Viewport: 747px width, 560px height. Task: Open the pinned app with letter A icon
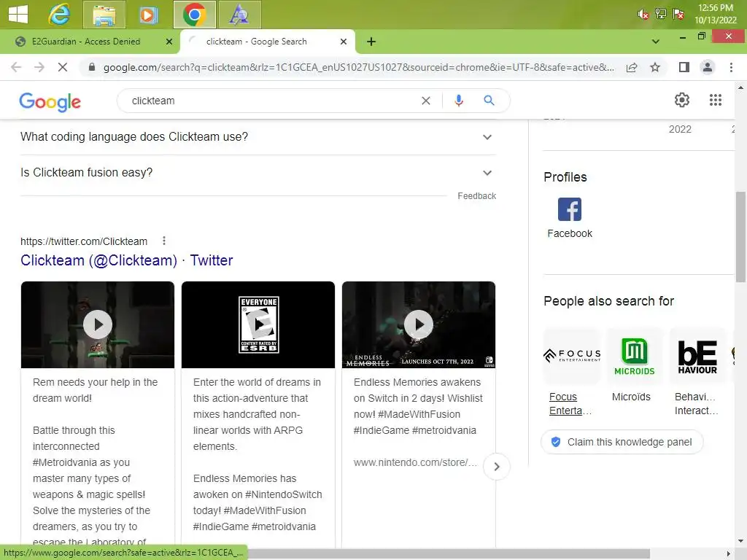coord(239,15)
